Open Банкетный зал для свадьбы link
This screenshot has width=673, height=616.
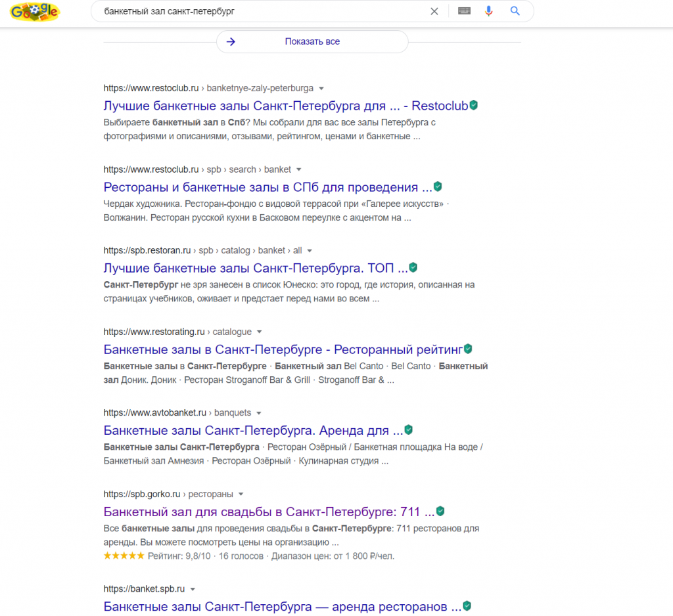click(269, 512)
